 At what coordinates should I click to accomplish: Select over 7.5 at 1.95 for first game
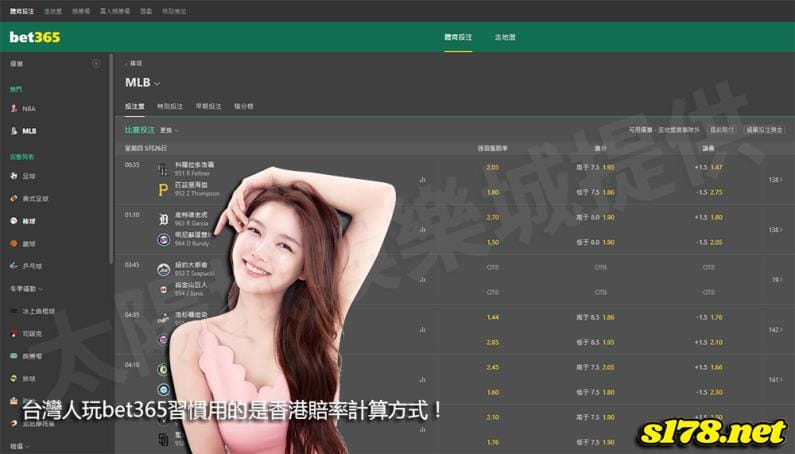[x=595, y=167]
